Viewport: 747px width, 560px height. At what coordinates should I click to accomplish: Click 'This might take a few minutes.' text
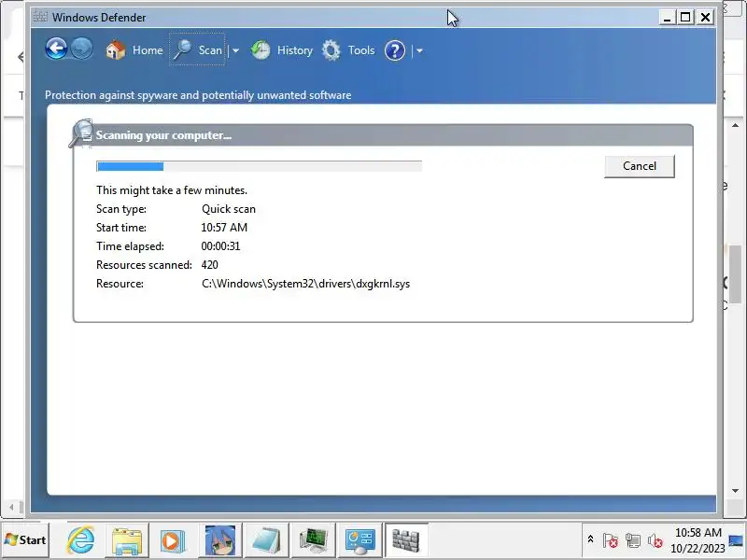172,190
